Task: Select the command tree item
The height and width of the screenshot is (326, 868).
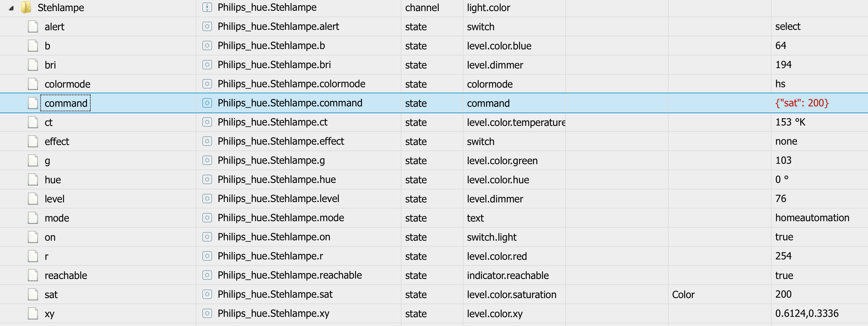Action: 66,103
